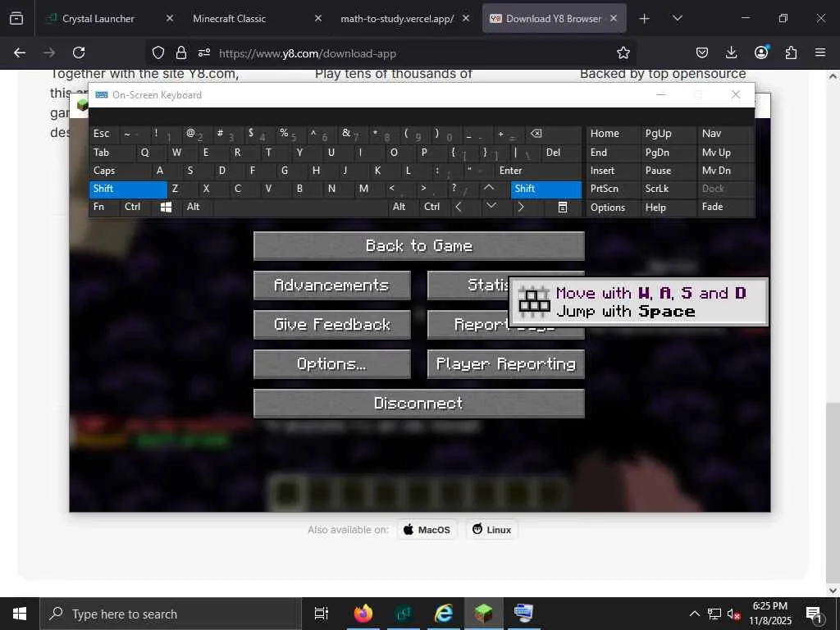Bookmark this page with the star icon
Screen dimensions: 840x630
click(623, 52)
